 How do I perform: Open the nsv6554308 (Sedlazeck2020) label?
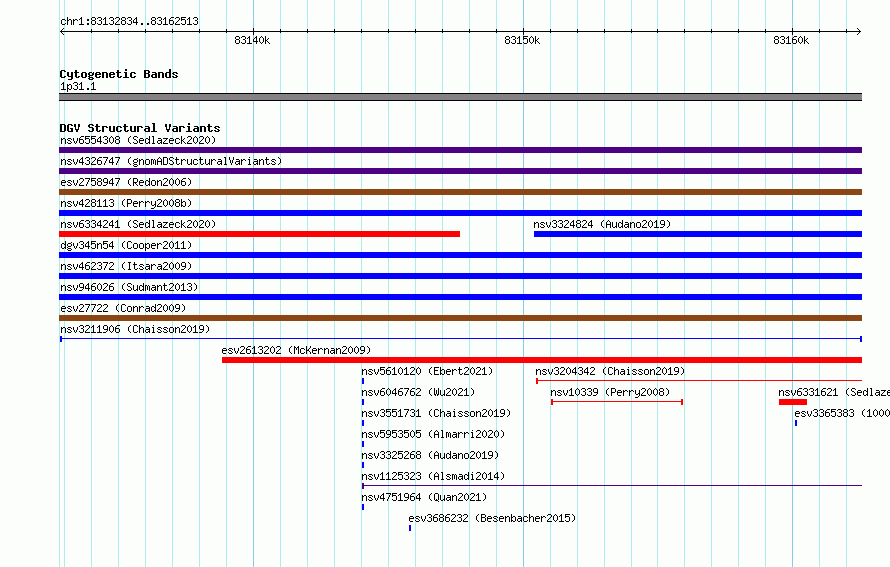138,140
